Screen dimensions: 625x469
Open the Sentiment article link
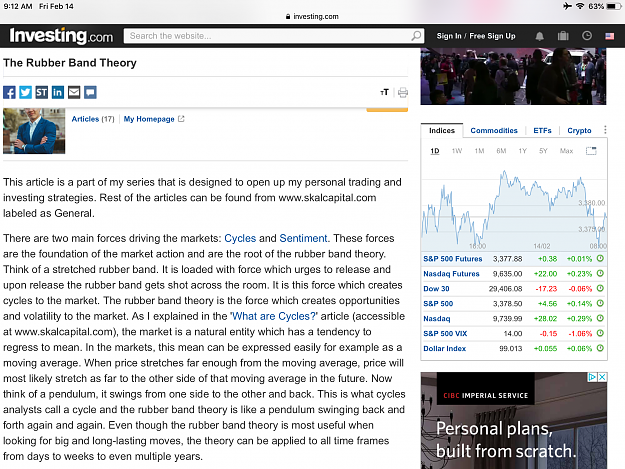(303, 238)
